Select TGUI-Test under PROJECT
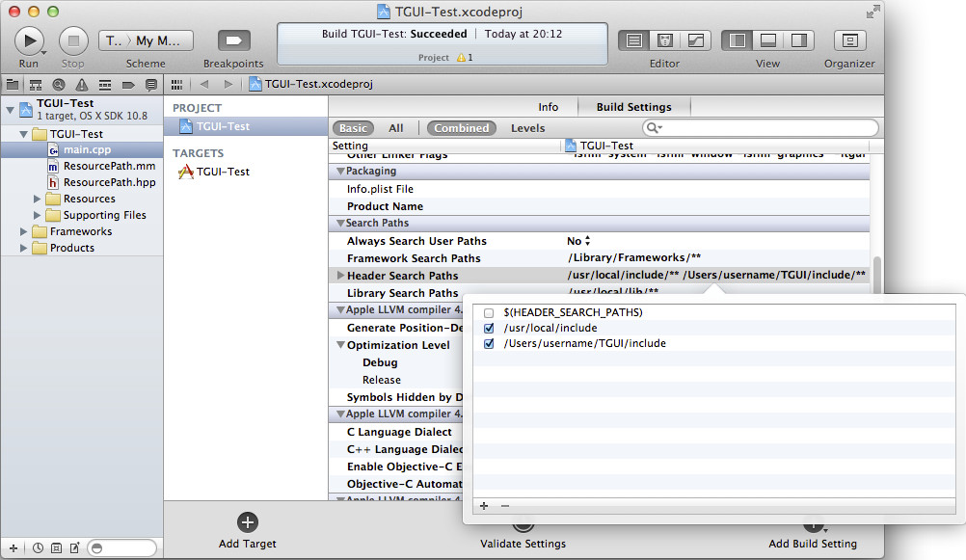Image resolution: width=966 pixels, height=560 pixels. pos(246,126)
